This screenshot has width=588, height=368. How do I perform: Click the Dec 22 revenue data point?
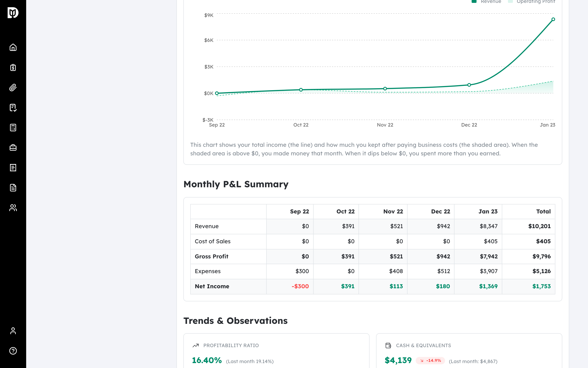point(469,85)
